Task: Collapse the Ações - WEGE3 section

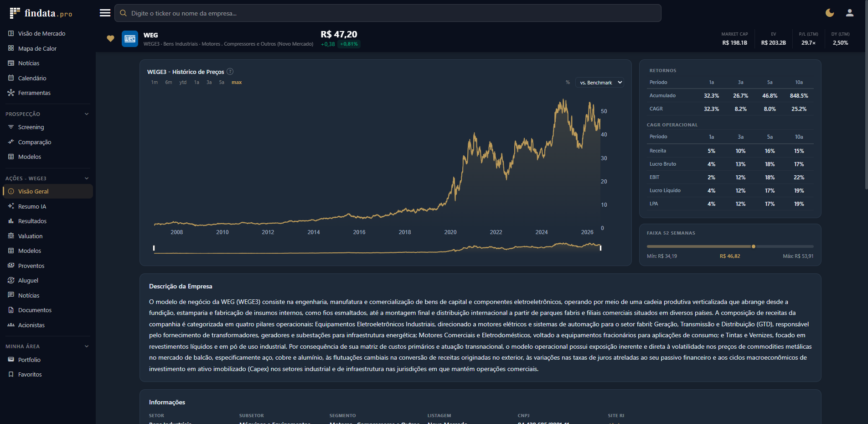Action: 87,178
